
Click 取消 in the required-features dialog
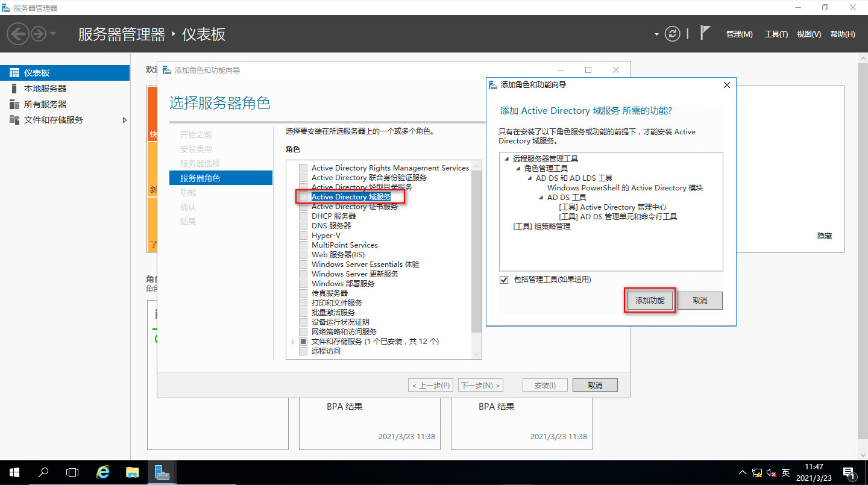(x=700, y=301)
